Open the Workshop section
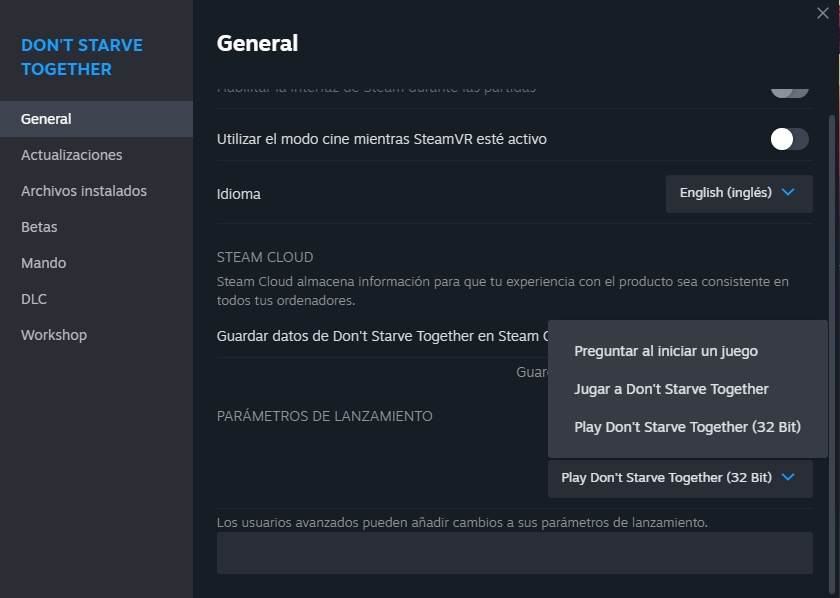Viewport: 840px width, 598px height. 54,335
